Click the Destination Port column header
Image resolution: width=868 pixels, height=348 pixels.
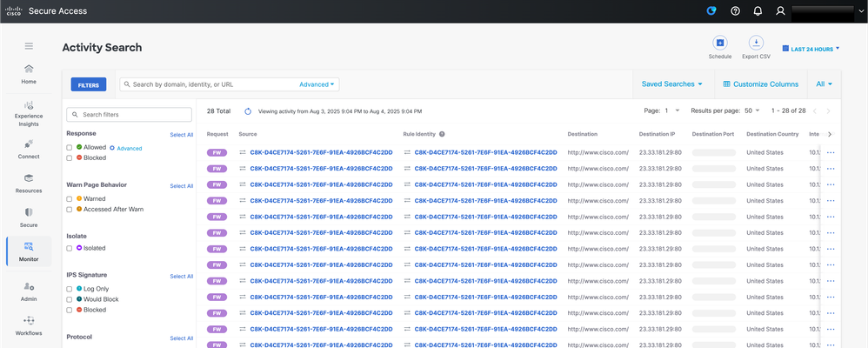(x=714, y=134)
